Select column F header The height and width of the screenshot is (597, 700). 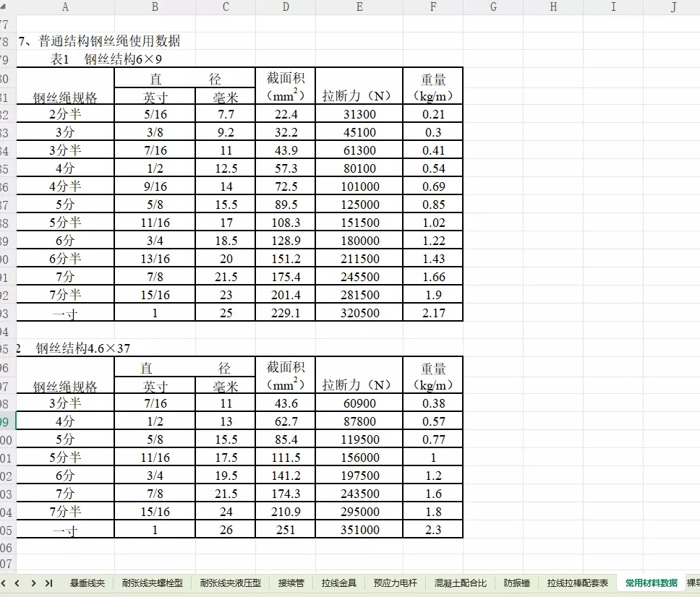(x=432, y=7)
